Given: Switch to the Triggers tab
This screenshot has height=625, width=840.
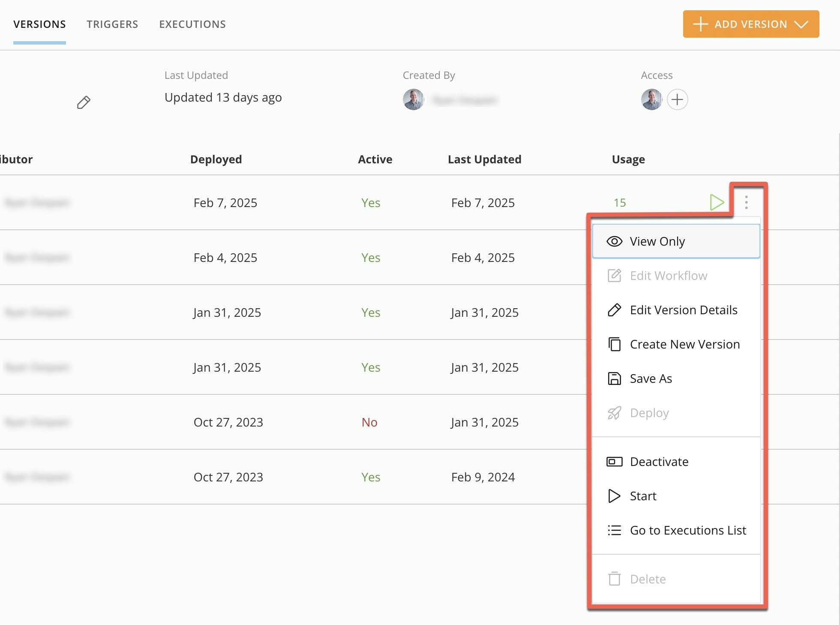Looking at the screenshot, I should [112, 24].
